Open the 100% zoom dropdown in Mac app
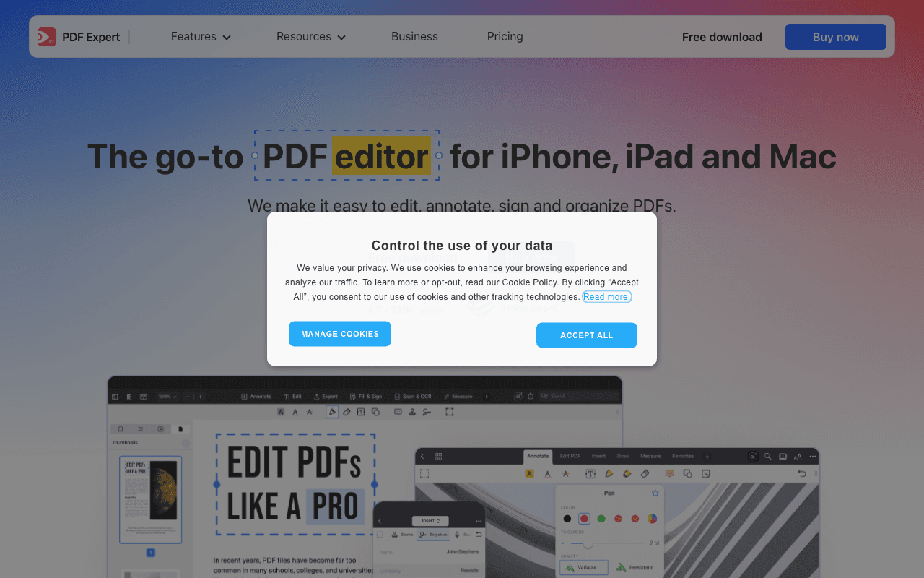 coord(167,397)
